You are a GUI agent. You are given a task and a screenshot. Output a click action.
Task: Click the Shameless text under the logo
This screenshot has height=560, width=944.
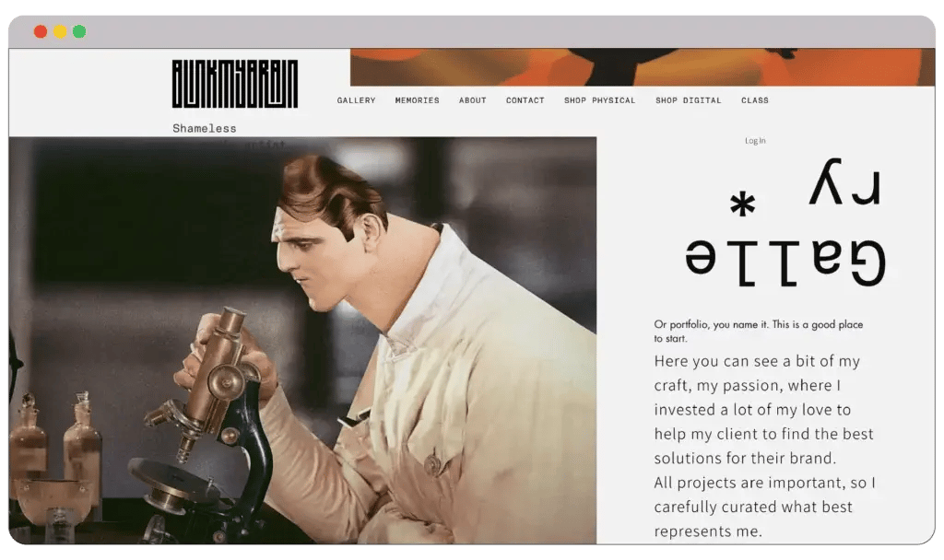204,128
